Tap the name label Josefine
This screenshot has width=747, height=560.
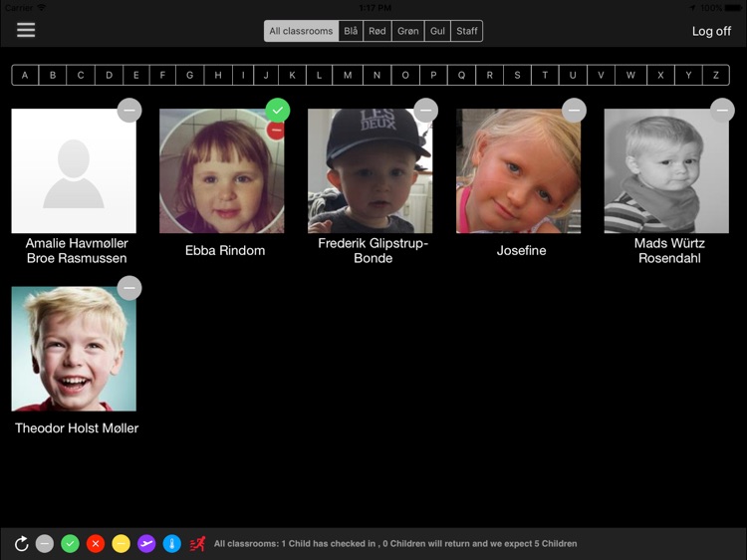521,250
